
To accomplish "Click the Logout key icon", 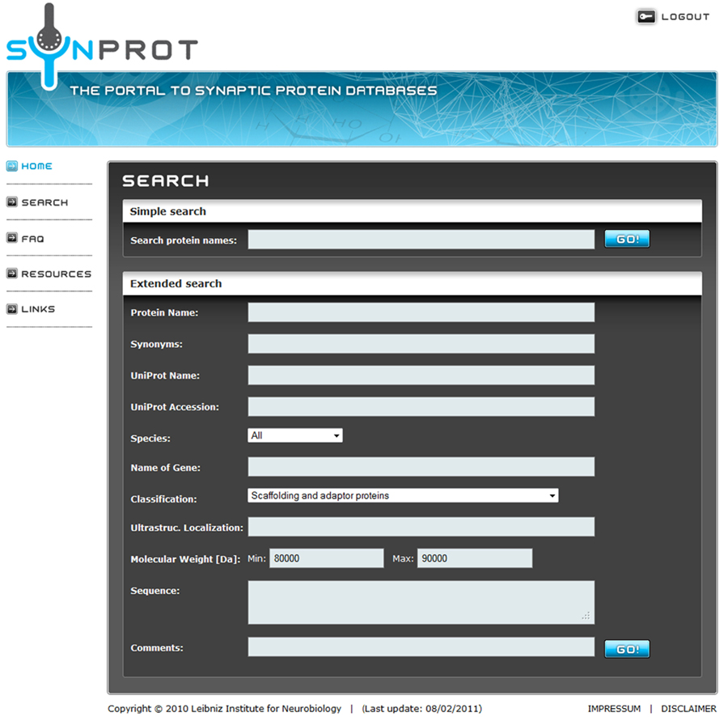I will (645, 17).
